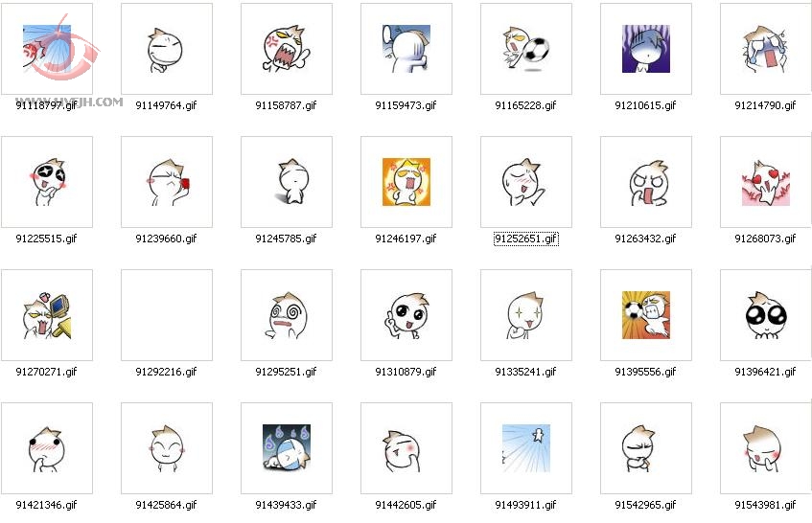Viewport: 812px width, 523px height.
Task: Click the computer smashing thumbnail 91270271.gif
Action: [x=47, y=315]
